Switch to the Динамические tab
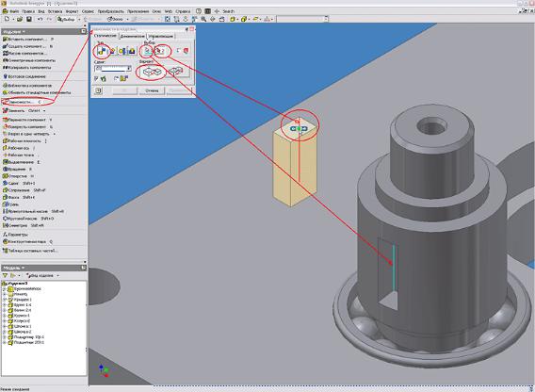This screenshot has width=535, height=392. tap(133, 36)
